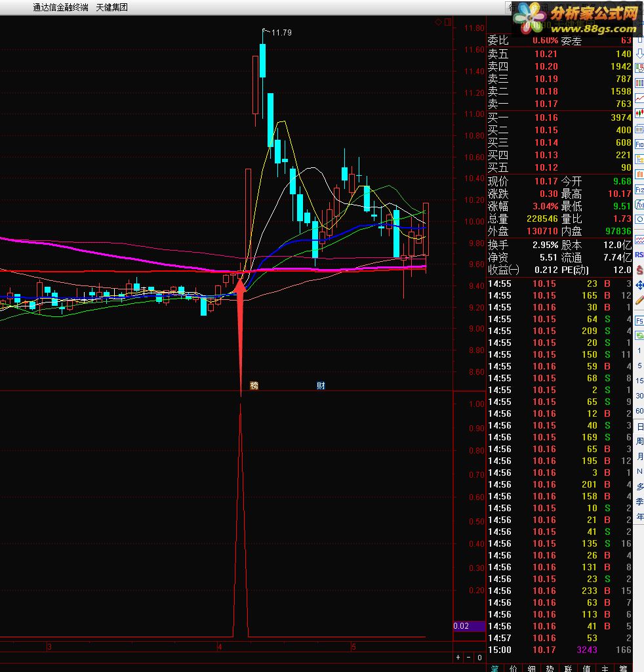644x672 pixels.
Task: Click the orange 自 watchlist icon
Action: (639, 175)
